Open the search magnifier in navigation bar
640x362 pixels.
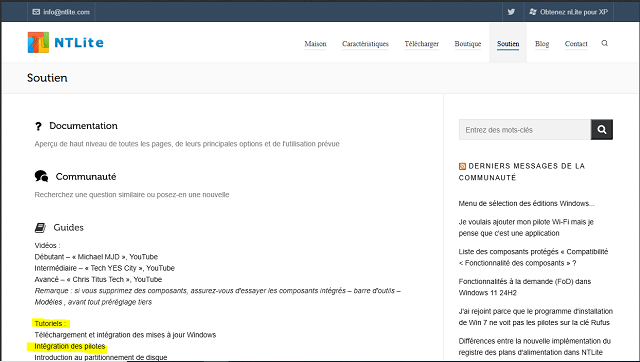click(604, 43)
